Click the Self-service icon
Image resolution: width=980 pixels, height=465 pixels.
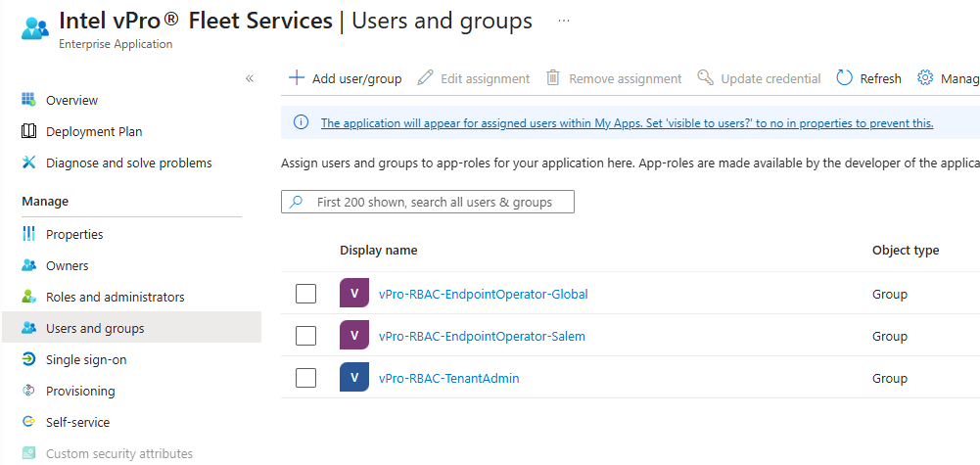point(28,422)
